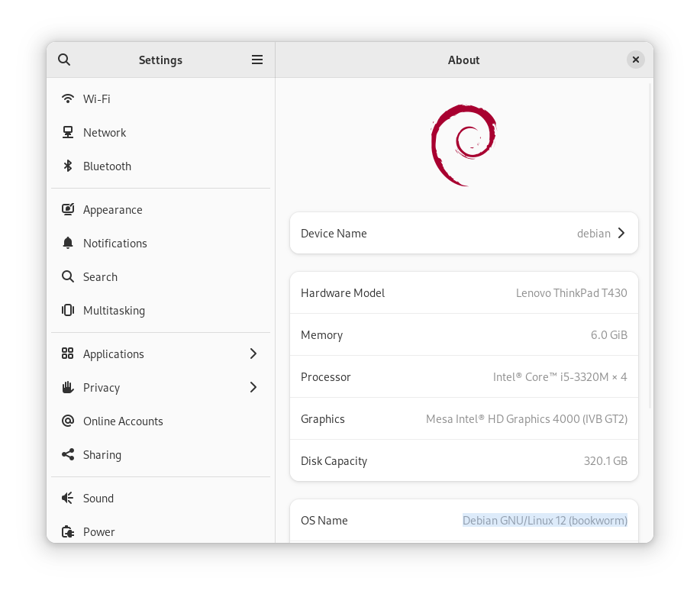Click the '320.1 GB' disk capacity value
Screen dimensions: 700x594
605,461
